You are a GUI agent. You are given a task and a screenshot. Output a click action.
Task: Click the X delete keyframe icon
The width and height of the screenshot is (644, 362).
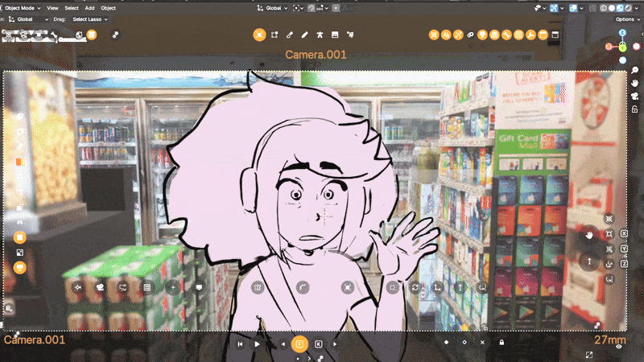click(x=482, y=342)
